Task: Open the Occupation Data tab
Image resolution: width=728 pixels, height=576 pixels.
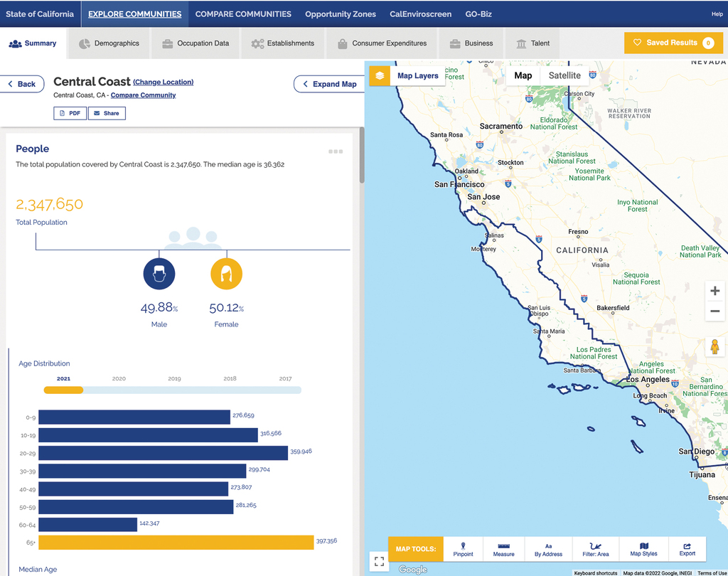Action: pyautogui.click(x=196, y=43)
